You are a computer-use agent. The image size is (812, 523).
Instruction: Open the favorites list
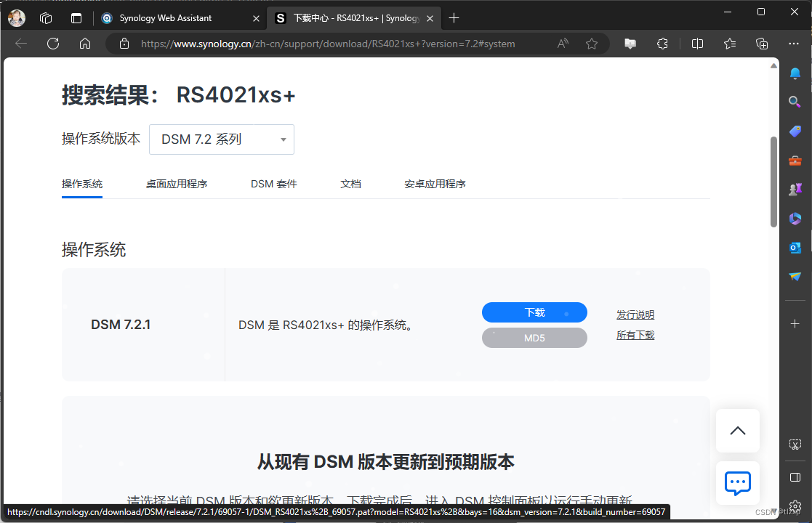[x=730, y=44]
